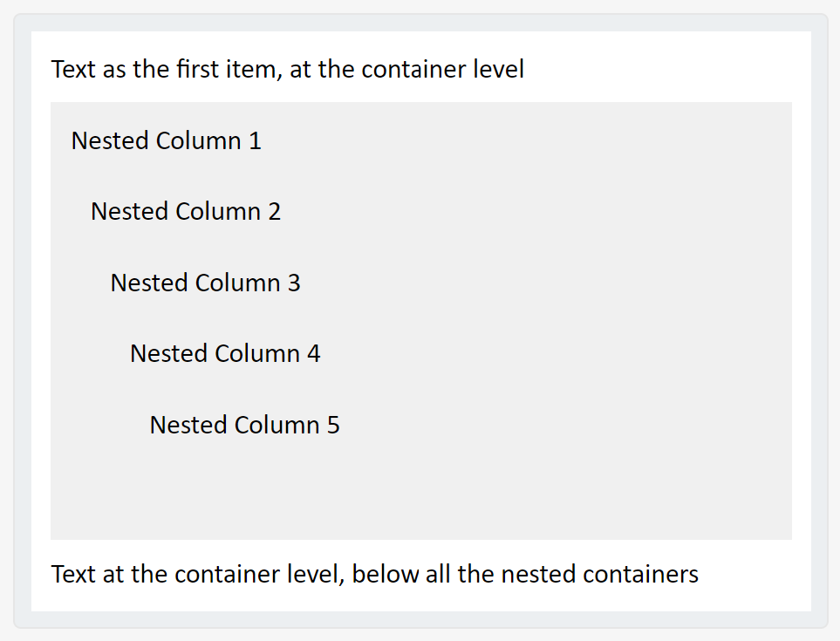Screen dimensions: 840x641
Task: Click the word 'nested' in the bottom line
Action: tap(538, 574)
